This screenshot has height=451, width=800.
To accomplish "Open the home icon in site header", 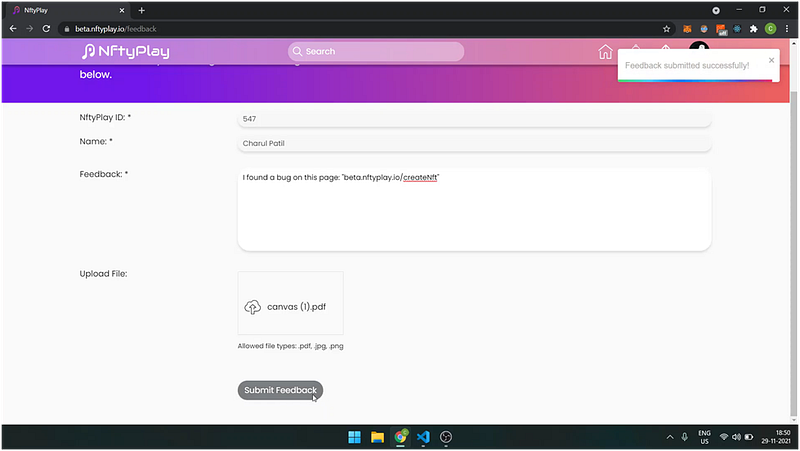I will click(x=605, y=52).
